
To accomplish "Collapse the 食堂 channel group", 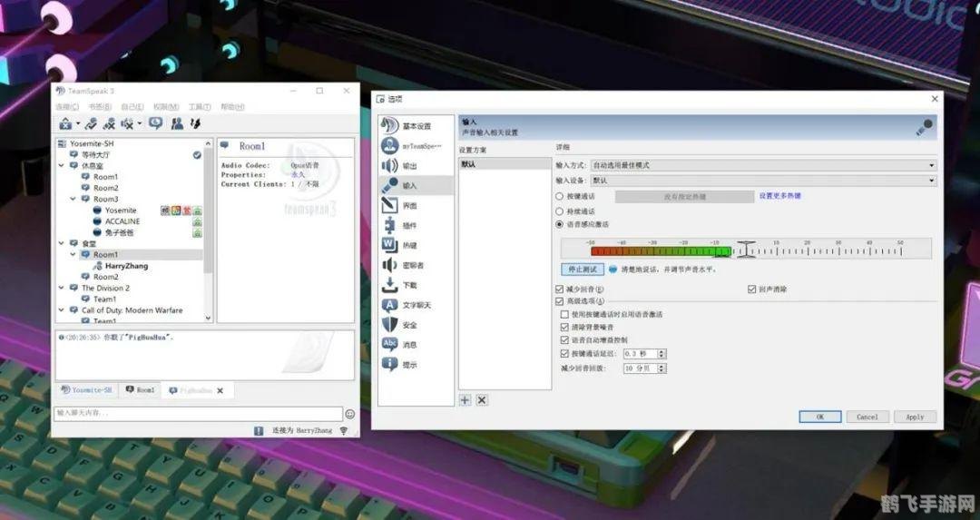I will point(62,243).
